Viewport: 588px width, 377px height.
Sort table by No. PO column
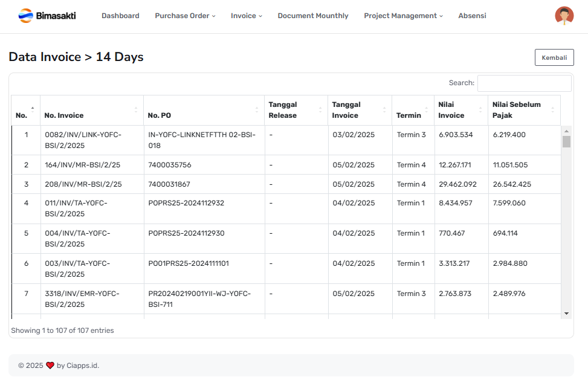click(x=256, y=109)
